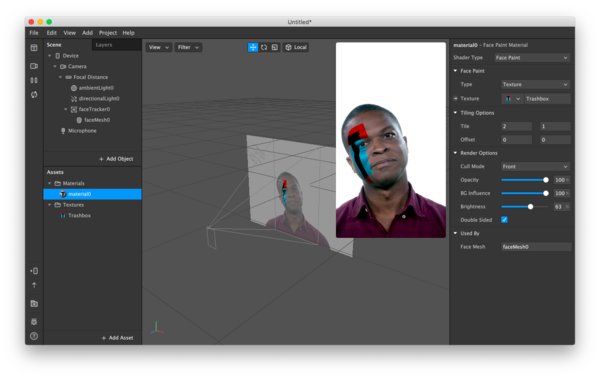The height and width of the screenshot is (378, 600).
Task: Click the Add Asset button
Action: pos(117,338)
